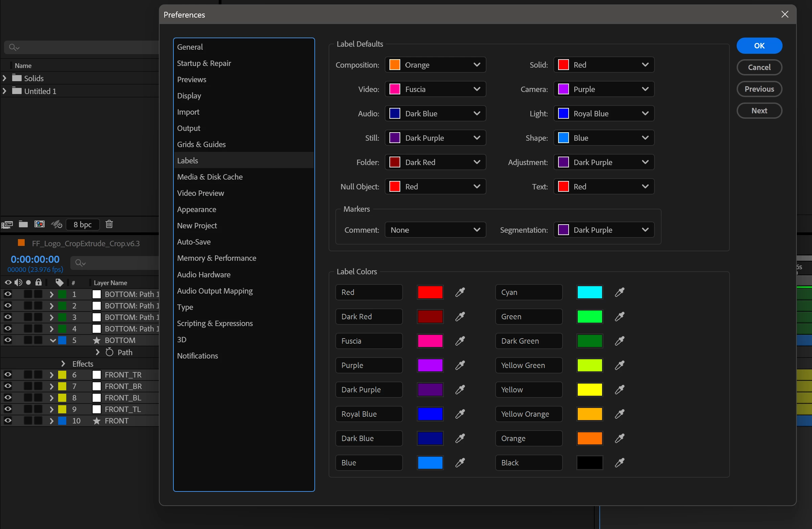812x529 pixels.
Task: Open the Composition label color dropdown
Action: (435, 65)
